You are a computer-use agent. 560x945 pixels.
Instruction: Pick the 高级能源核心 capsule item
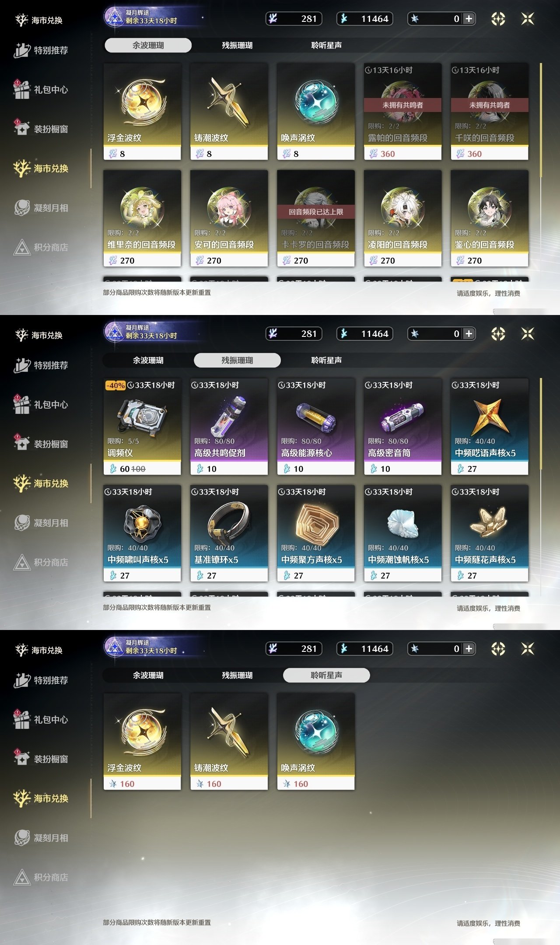(x=316, y=427)
